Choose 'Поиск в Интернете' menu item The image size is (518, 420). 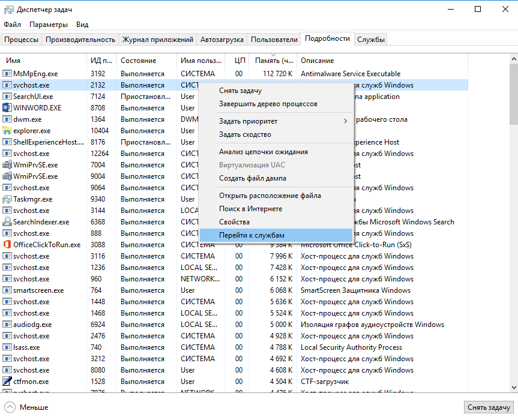(276, 209)
